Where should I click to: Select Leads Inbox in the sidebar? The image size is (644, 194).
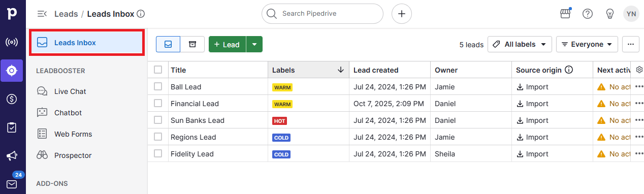87,43
